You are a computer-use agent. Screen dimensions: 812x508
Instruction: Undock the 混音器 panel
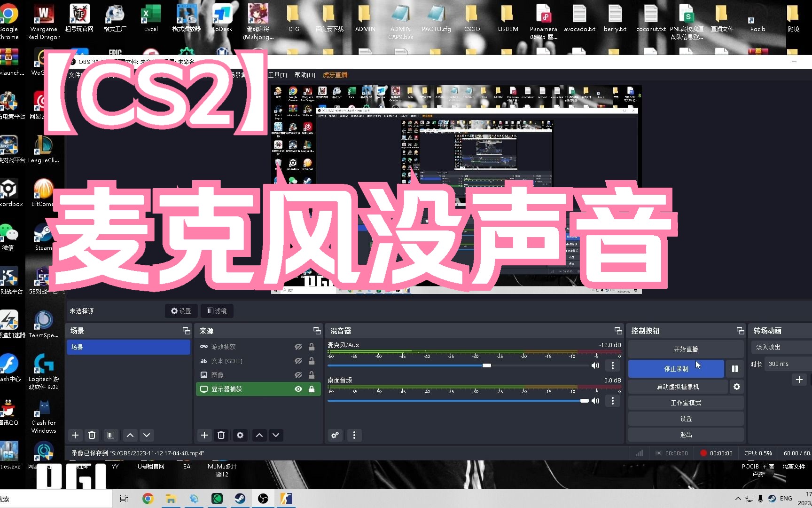618,331
